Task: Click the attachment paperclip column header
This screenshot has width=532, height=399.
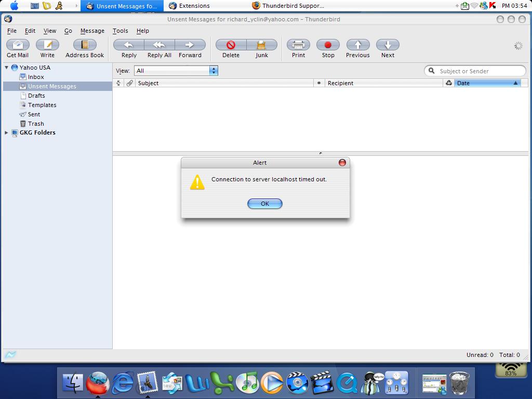Action: point(129,83)
